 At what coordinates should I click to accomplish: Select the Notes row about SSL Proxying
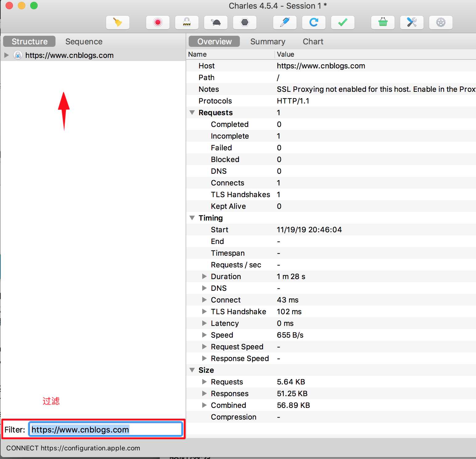[331, 89]
